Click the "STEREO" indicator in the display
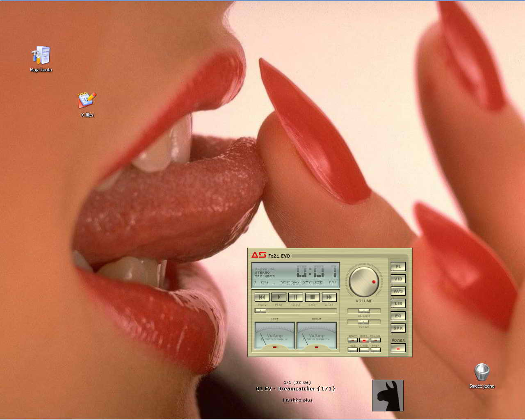The height and width of the screenshot is (420, 525). pyautogui.click(x=262, y=273)
